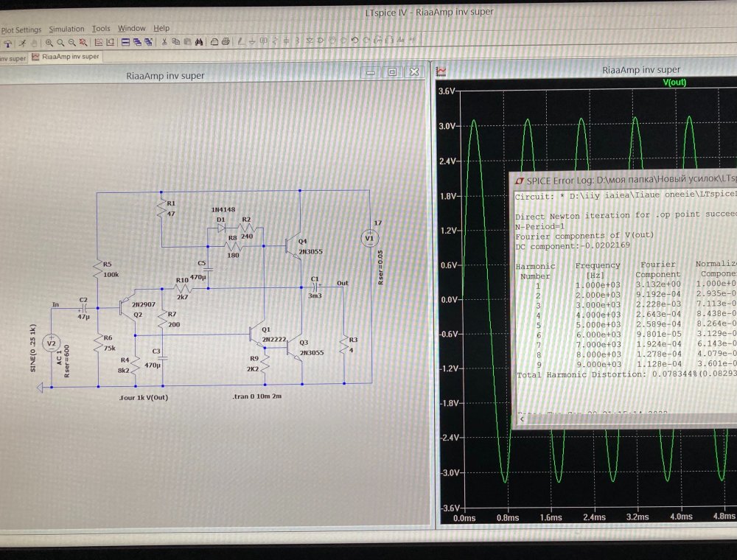Open the Tools menu
Screen dimensions: 737x560
(x=101, y=29)
